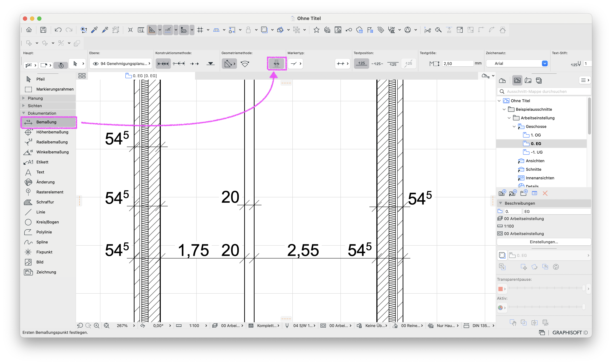Select the Text tool
The width and height of the screenshot is (612, 364).
[x=48, y=172]
